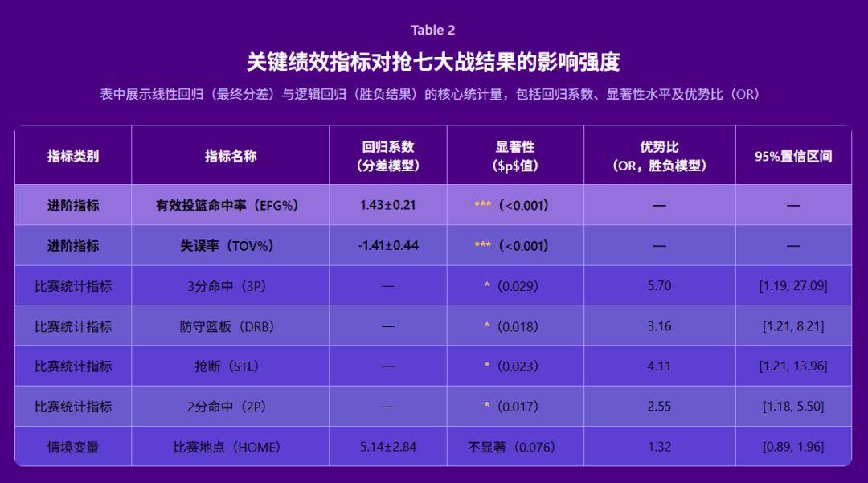Click the 防守篮板（DRB）cell

pos(231,326)
